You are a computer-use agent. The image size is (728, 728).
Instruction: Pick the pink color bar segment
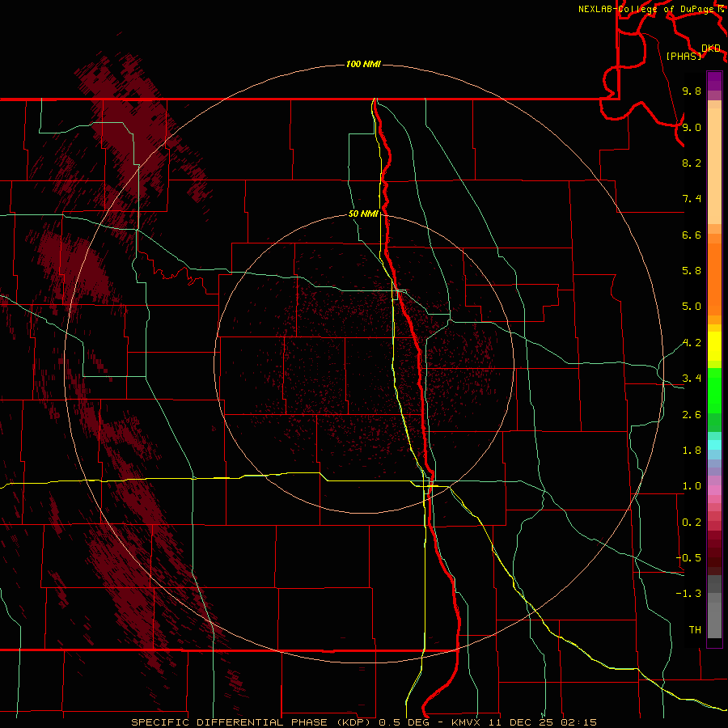coord(714,490)
